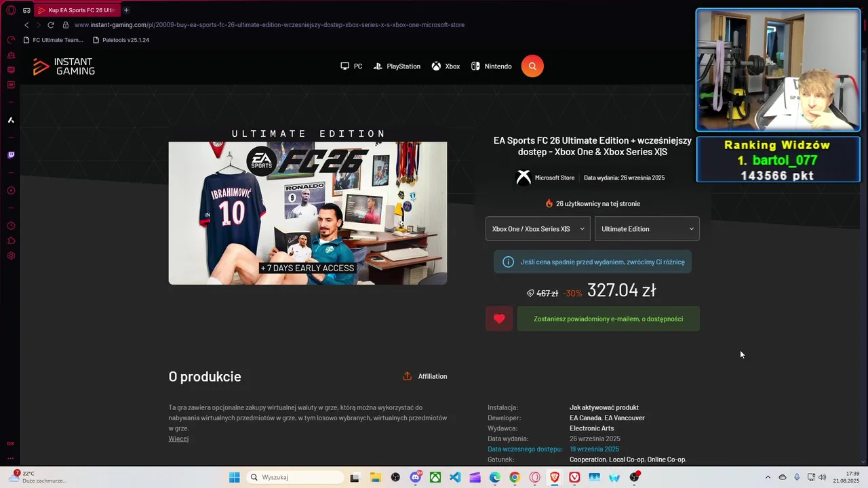Screen dimensions: 868x488
Task: Click the 19 września 2025 early access date
Action: (594, 449)
